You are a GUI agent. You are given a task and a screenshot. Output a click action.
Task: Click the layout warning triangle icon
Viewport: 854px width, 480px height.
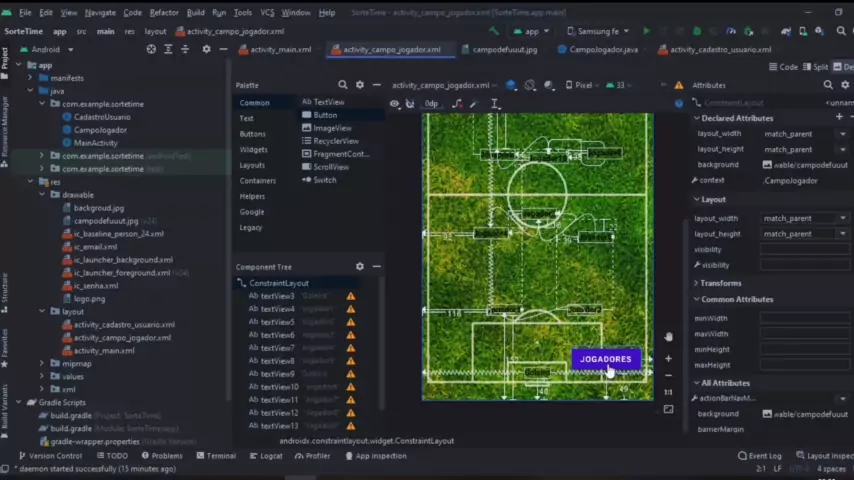pyautogui.click(x=679, y=85)
